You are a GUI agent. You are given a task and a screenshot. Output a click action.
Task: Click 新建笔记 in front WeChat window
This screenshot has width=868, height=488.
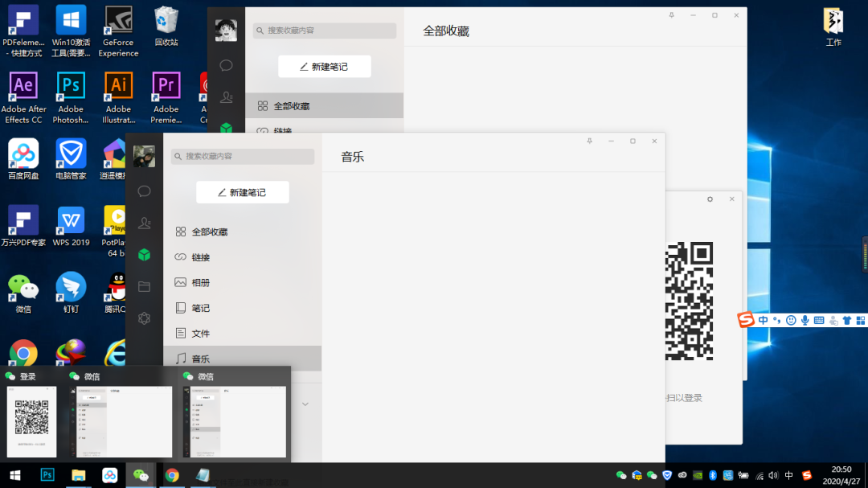tap(243, 192)
